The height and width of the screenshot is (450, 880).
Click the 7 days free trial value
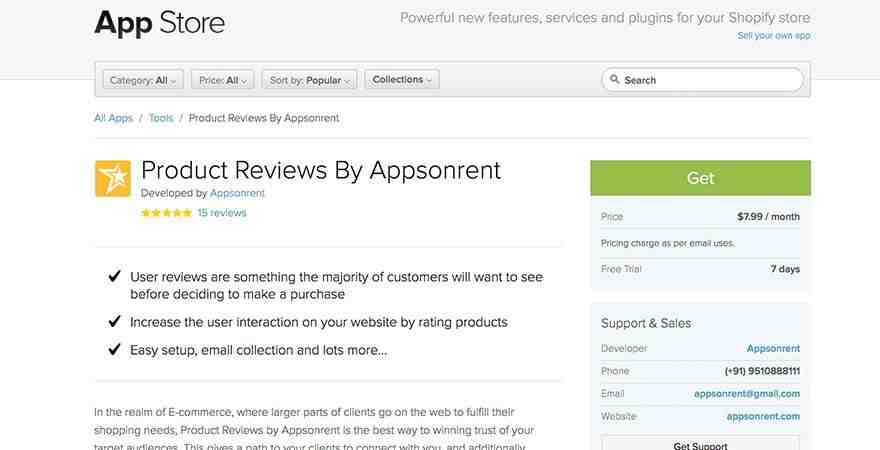click(x=785, y=269)
